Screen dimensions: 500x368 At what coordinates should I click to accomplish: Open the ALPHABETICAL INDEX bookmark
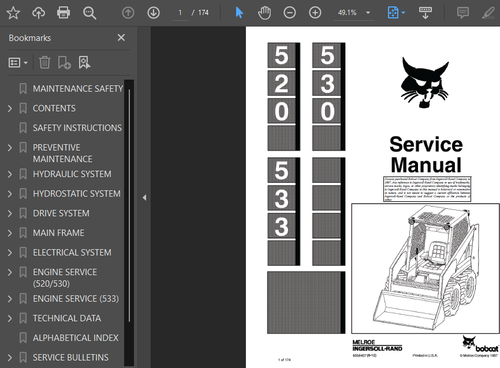[75, 338]
